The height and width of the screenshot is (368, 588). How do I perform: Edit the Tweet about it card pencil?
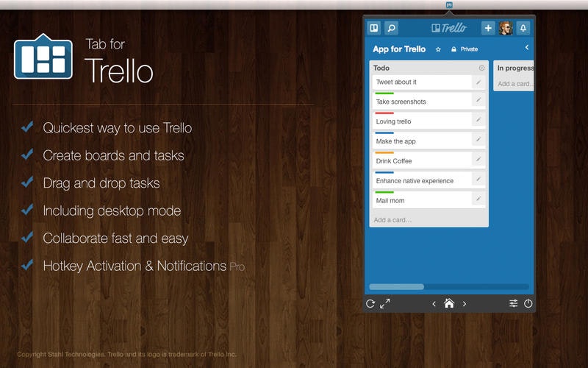click(x=478, y=82)
